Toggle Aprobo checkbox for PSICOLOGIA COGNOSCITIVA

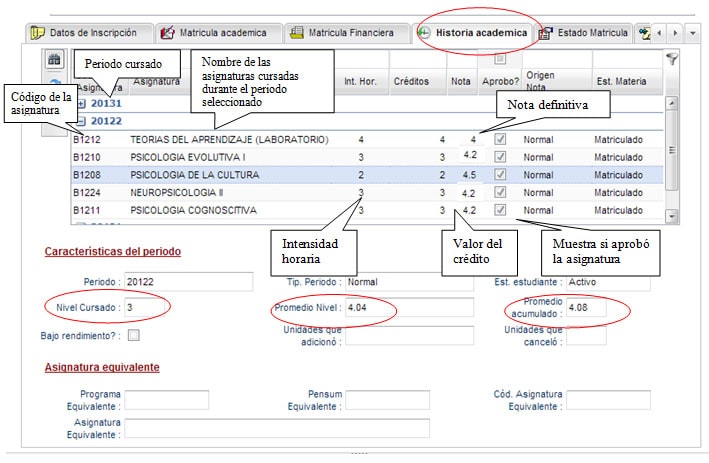coord(500,210)
